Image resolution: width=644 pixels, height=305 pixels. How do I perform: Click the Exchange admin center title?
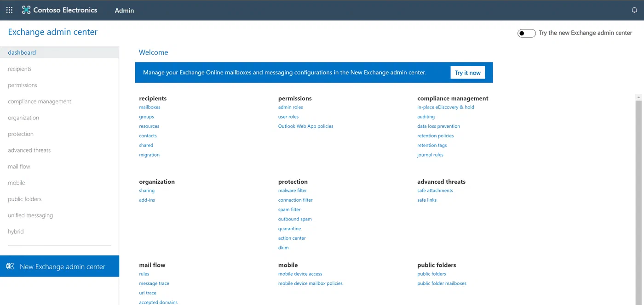[53, 32]
